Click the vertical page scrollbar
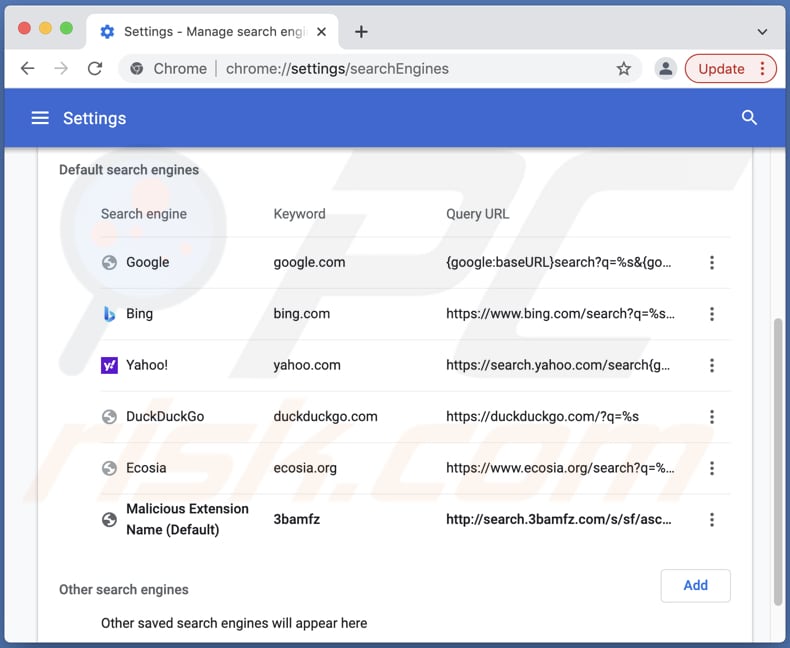Image resolution: width=790 pixels, height=648 pixels. coord(778,460)
